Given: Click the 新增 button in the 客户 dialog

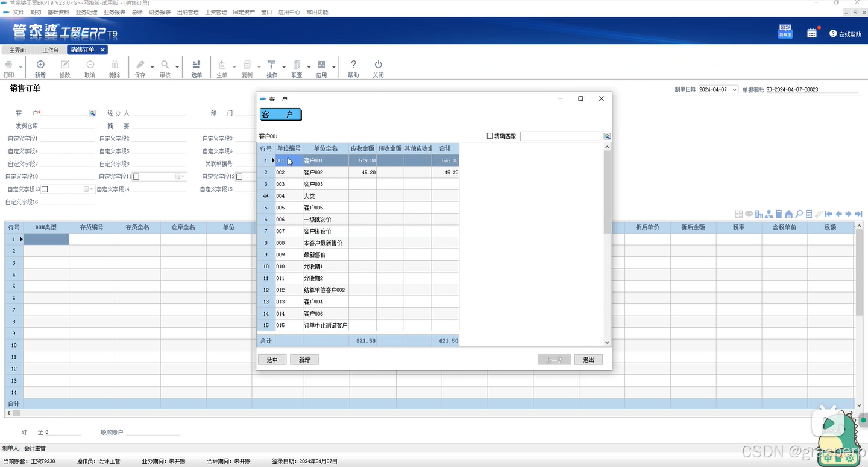Looking at the screenshot, I should coord(304,360).
